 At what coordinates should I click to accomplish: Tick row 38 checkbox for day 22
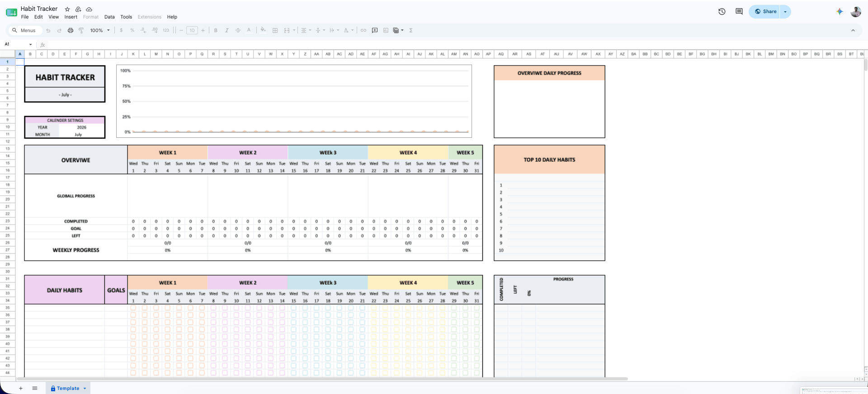pyautogui.click(x=374, y=329)
